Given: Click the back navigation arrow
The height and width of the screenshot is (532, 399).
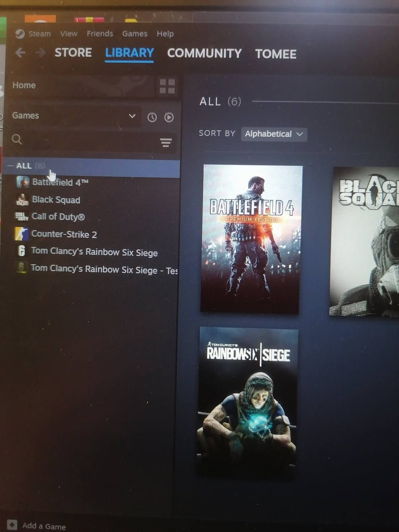Looking at the screenshot, I should click(20, 53).
